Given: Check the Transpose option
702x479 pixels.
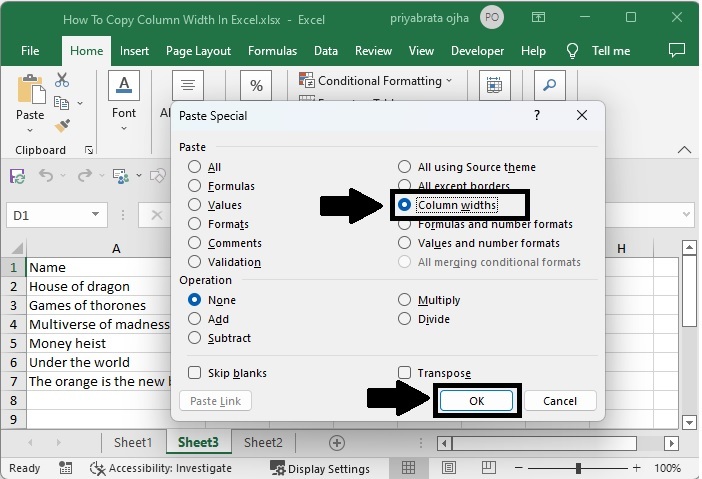Looking at the screenshot, I should 404,373.
